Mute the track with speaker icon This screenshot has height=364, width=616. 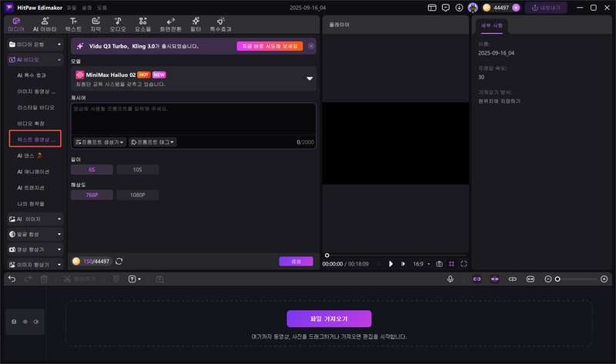point(36,322)
